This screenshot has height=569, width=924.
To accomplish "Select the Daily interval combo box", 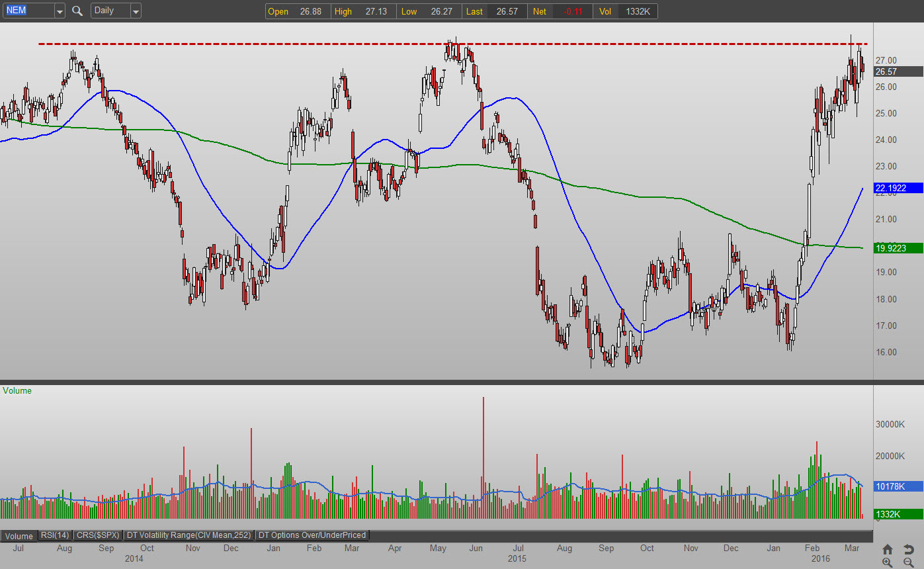I will (x=110, y=11).
